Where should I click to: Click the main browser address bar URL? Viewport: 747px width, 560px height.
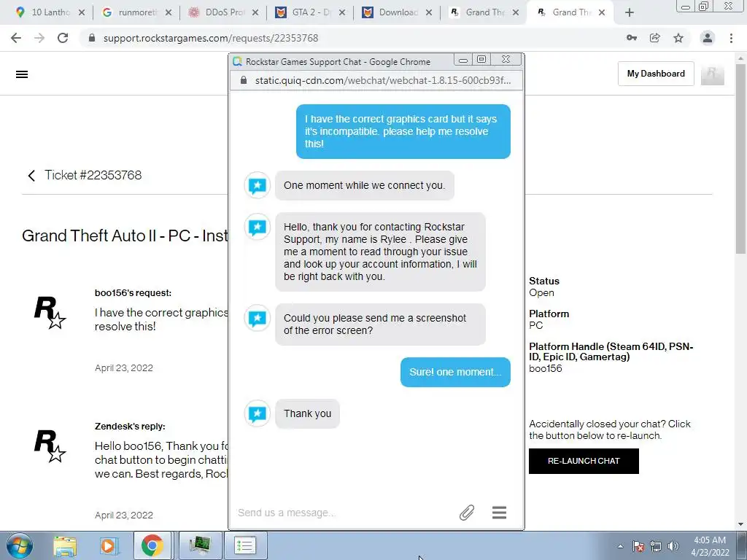211,38
